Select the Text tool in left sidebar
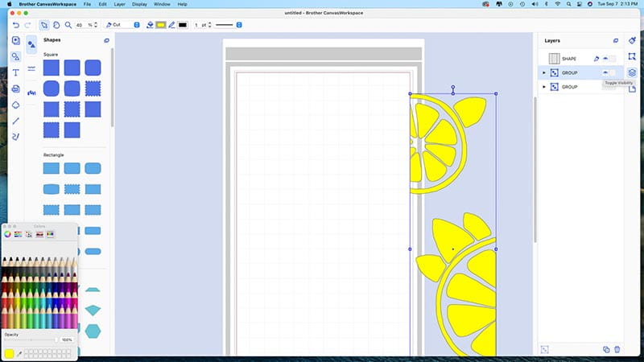 pos(16,72)
